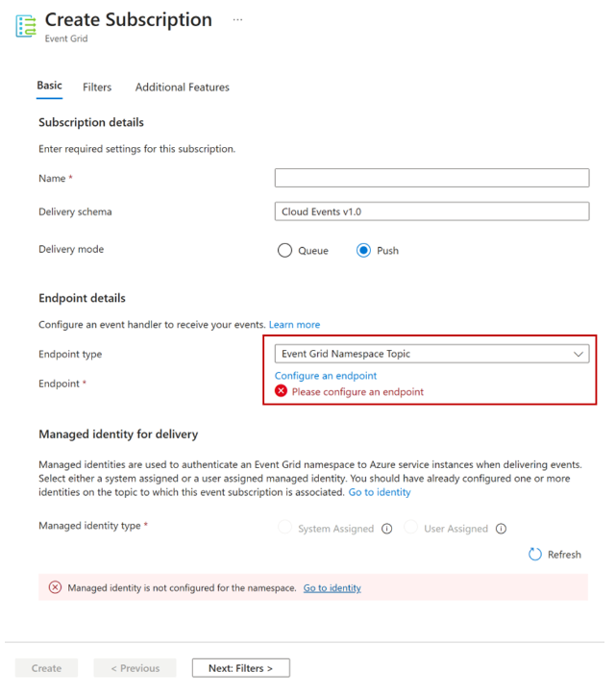Select System Assigned identity type
The width and height of the screenshot is (616, 694).
pos(284,527)
